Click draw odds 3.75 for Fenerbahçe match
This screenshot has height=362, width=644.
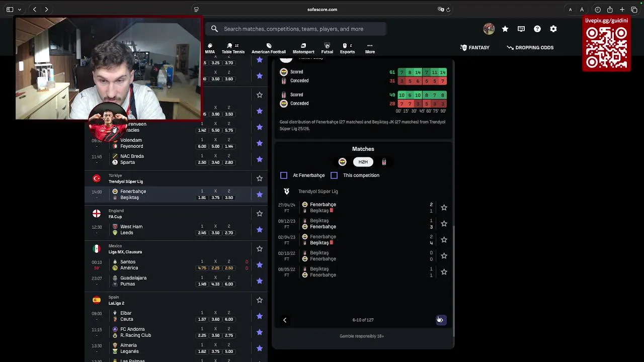tap(215, 198)
